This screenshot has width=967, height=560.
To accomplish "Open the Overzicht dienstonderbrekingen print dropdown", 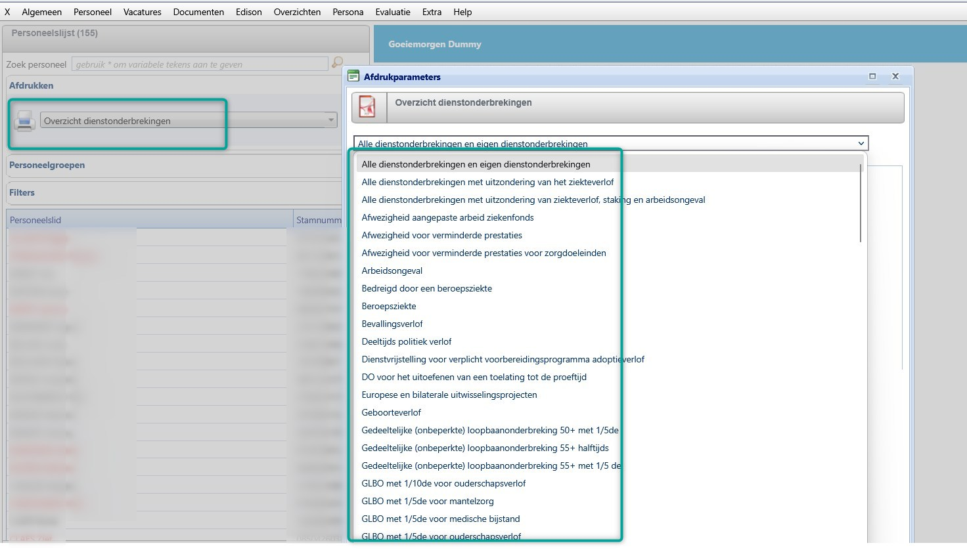I will click(x=331, y=120).
